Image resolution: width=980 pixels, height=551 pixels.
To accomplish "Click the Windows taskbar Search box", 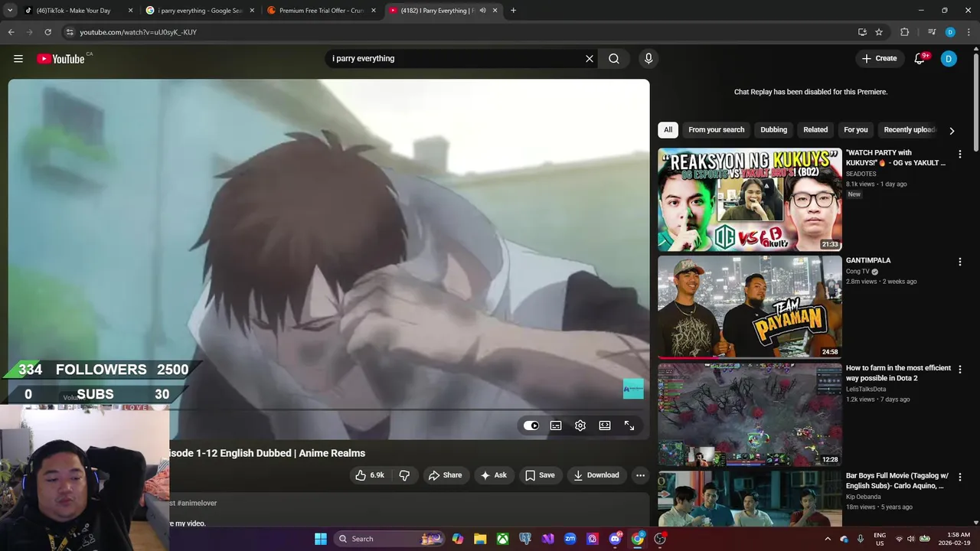I will (x=390, y=539).
